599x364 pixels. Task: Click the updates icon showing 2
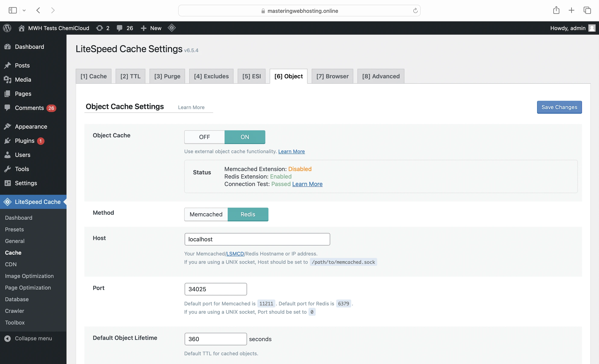click(103, 28)
